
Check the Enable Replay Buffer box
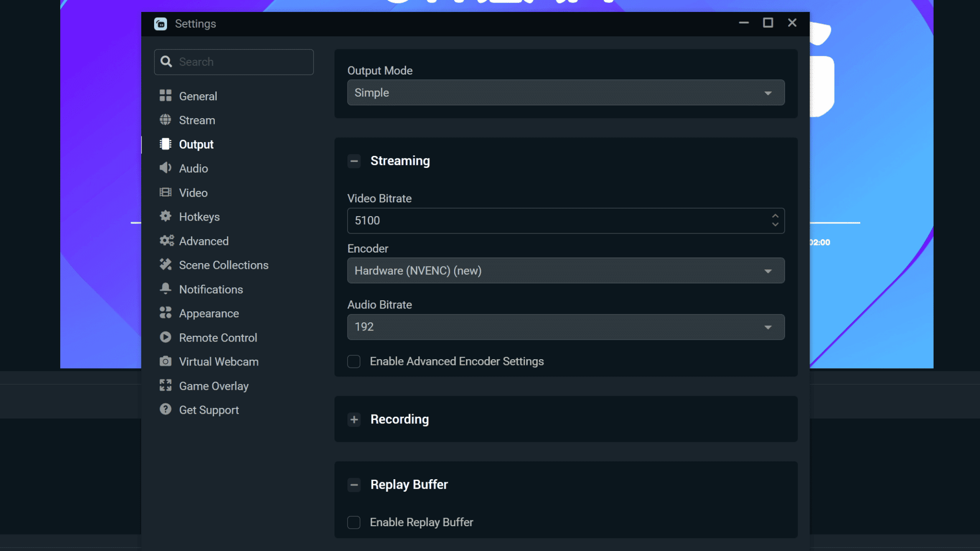[x=354, y=522]
